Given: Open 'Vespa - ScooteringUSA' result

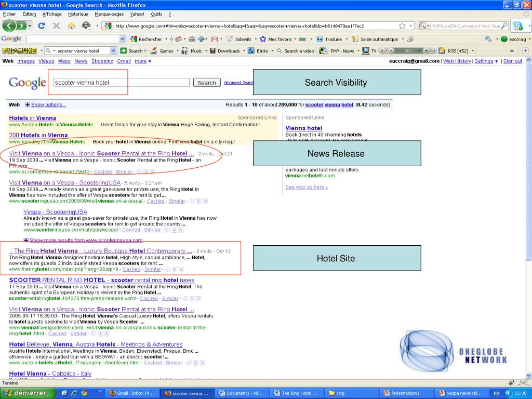Looking at the screenshot, I should [55, 212].
